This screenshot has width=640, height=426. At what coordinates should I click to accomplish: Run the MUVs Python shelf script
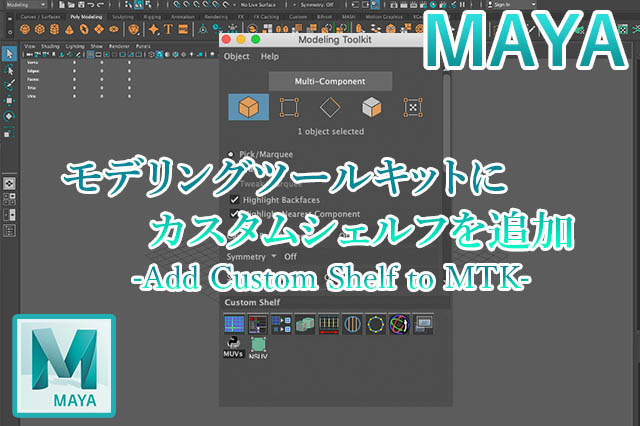click(233, 348)
